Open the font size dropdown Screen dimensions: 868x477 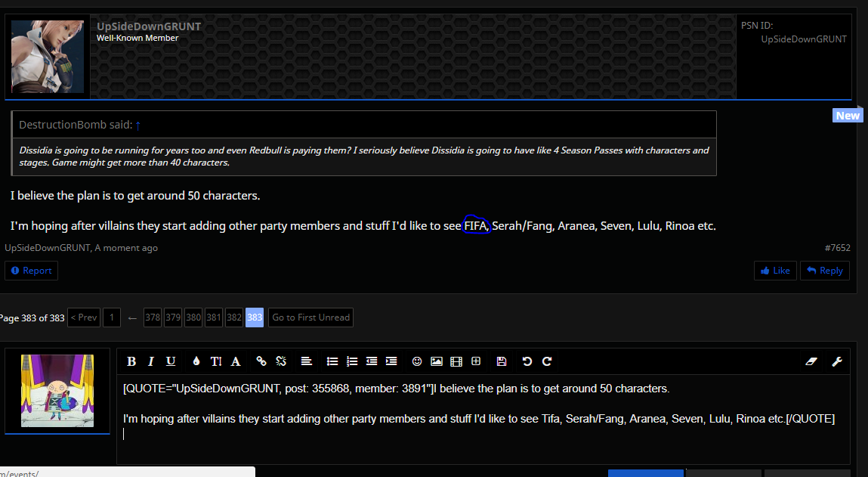(x=216, y=361)
